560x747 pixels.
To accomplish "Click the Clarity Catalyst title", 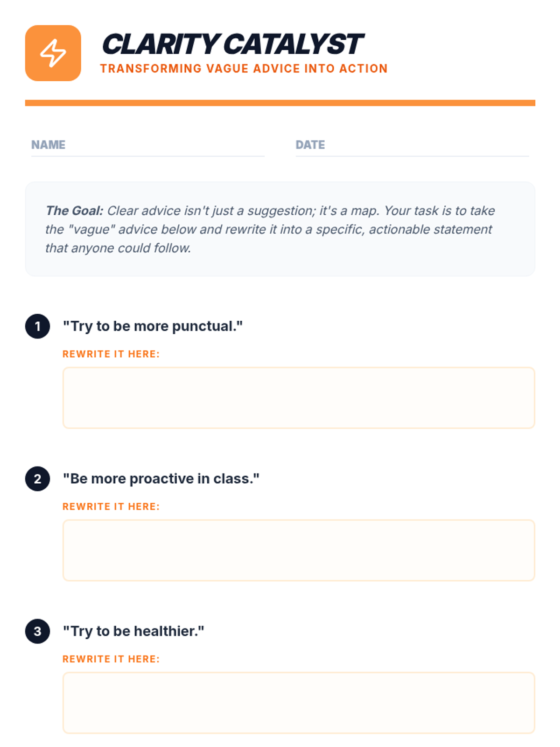I will [232, 44].
